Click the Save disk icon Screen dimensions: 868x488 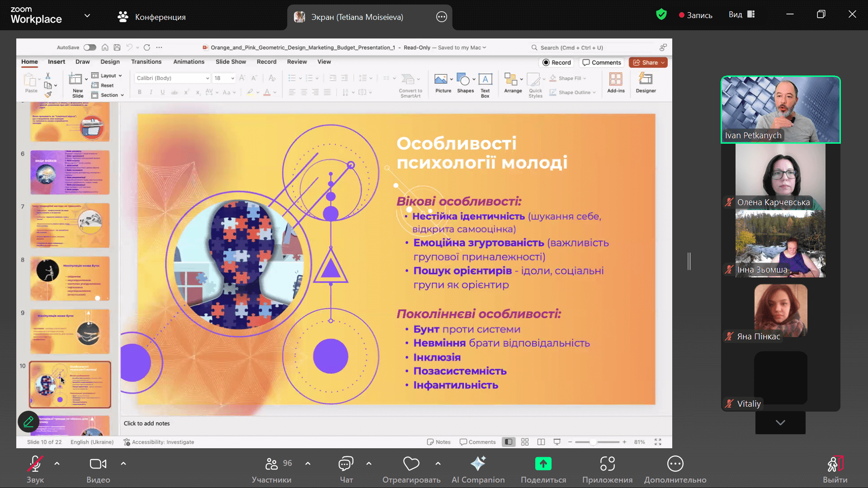tap(117, 47)
